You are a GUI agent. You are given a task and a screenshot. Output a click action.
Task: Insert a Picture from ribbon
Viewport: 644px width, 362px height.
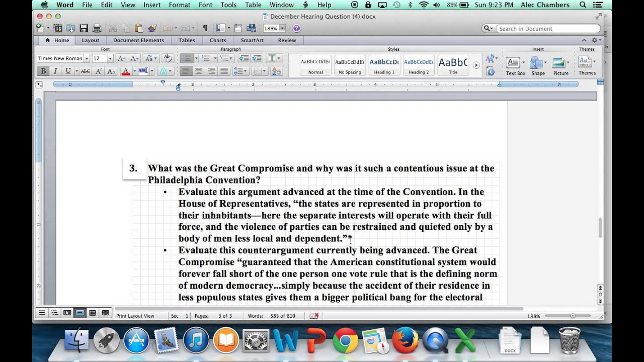[x=560, y=65]
